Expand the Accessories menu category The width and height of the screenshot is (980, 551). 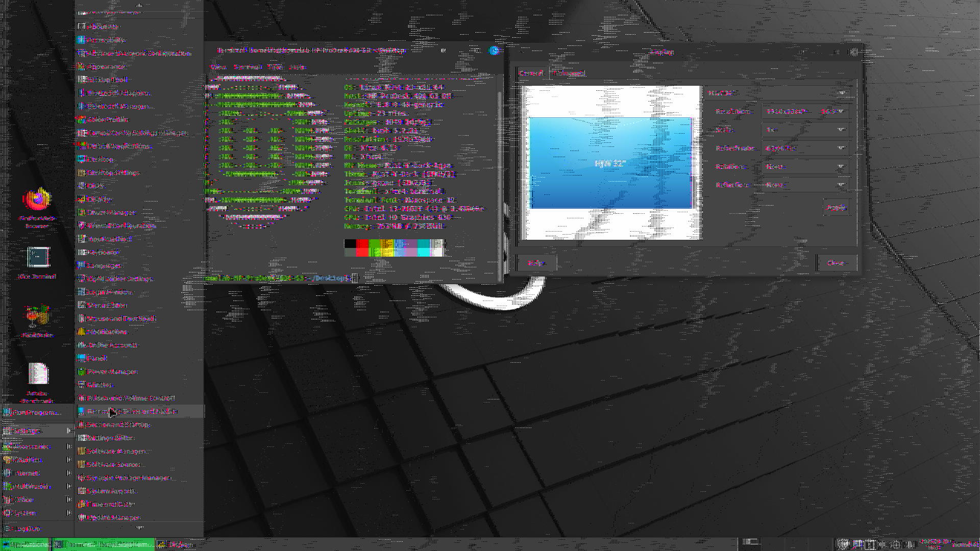pos(37,446)
